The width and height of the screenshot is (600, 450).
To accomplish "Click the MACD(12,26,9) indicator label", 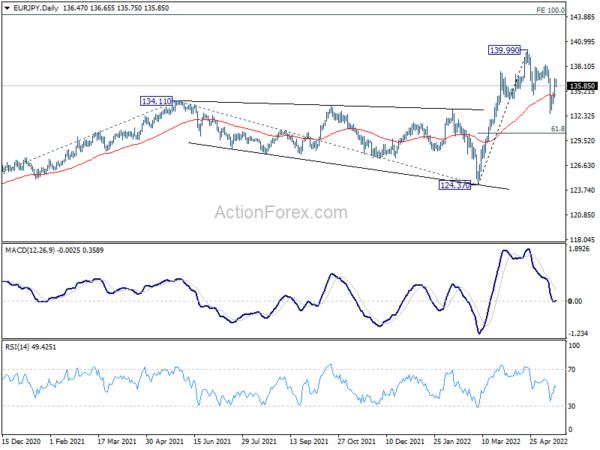I will tap(30, 250).
